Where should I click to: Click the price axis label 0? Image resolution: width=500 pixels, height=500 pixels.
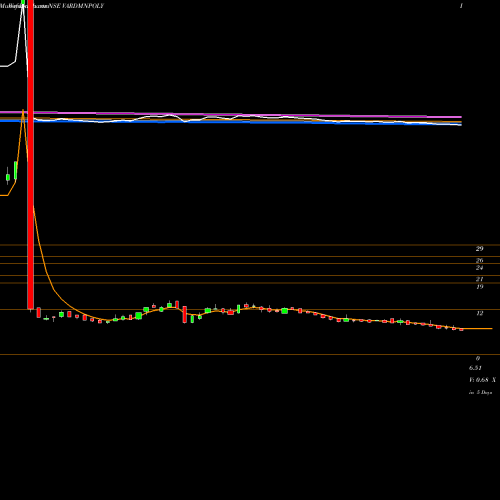point(478,358)
